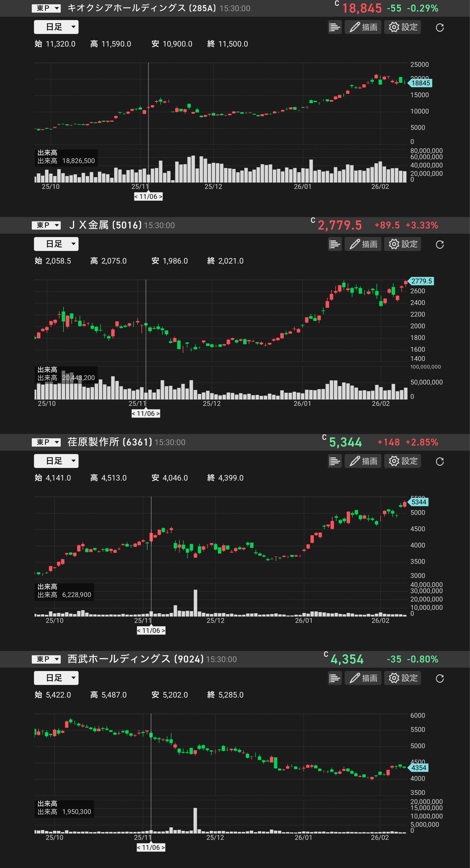Open 設定 settings for 西武ホールディングス chart
The height and width of the screenshot is (868, 470).
pyautogui.click(x=403, y=678)
